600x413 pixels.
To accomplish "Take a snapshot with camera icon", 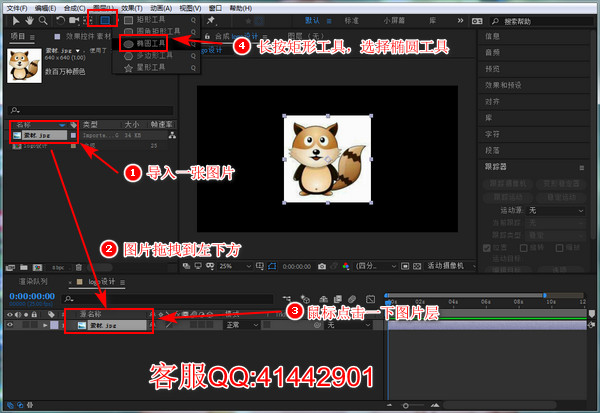I will coord(322,266).
